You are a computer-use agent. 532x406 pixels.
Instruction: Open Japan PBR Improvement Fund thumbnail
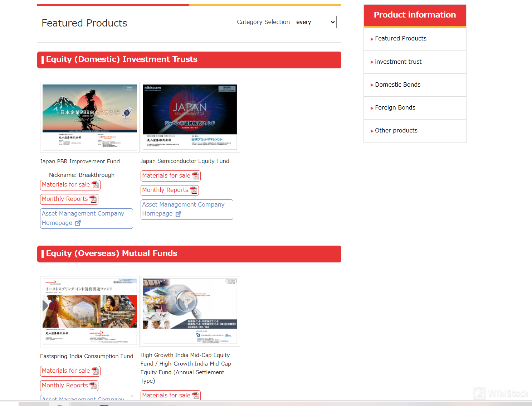(x=90, y=117)
